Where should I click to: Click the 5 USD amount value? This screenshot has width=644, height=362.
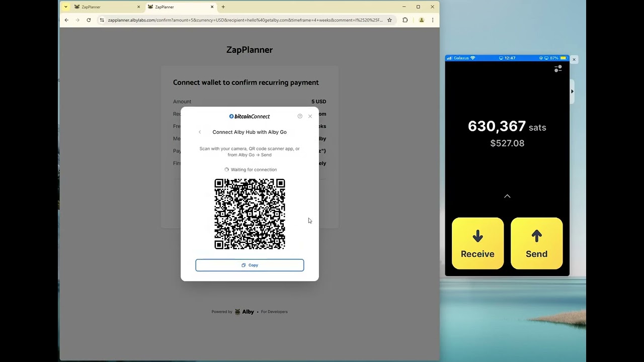click(318, 102)
